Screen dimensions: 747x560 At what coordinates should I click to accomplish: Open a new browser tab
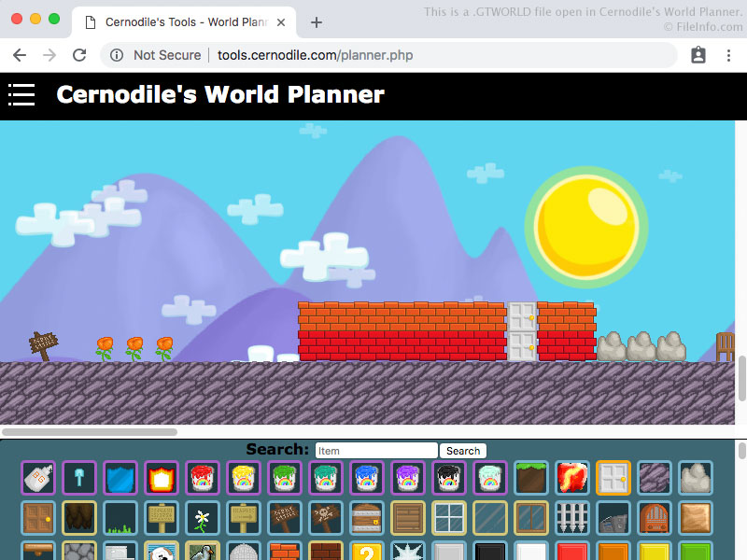(x=317, y=22)
